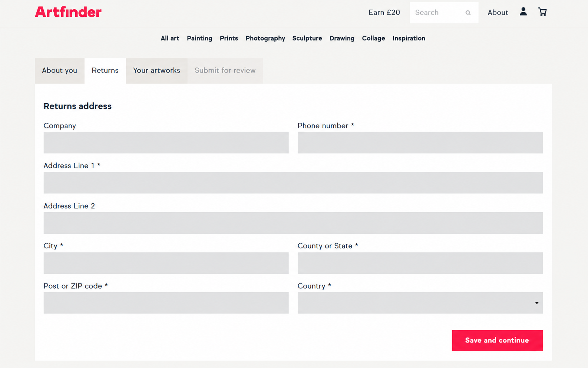This screenshot has width=588, height=368.
Task: Click the Returns address heading
Action: 77,106
